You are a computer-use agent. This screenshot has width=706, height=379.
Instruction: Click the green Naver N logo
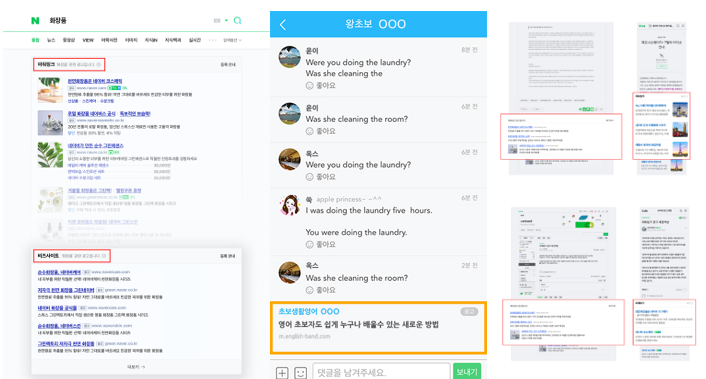coord(35,21)
